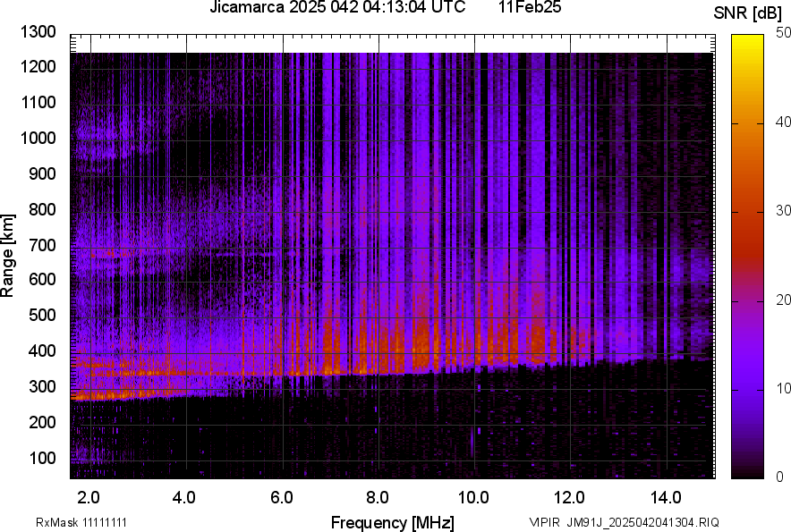Click the Jicamarca timestamp title text
This screenshot has width=791, height=532.
337,8
